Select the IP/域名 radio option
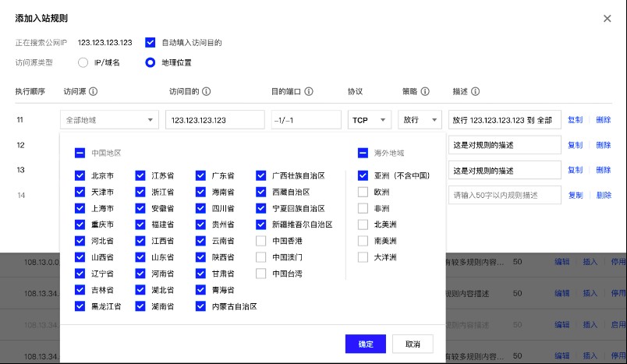The height and width of the screenshot is (364, 627). (83, 62)
